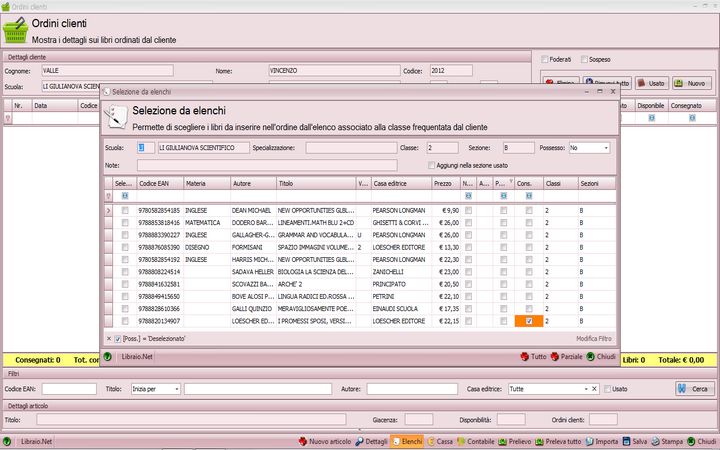Click Preleva tutto in the toolbar
The image size is (720, 450).
pyautogui.click(x=557, y=441)
